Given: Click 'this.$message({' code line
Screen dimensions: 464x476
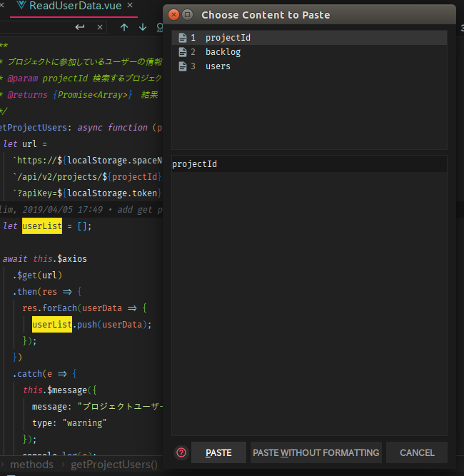Looking at the screenshot, I should (x=60, y=390).
